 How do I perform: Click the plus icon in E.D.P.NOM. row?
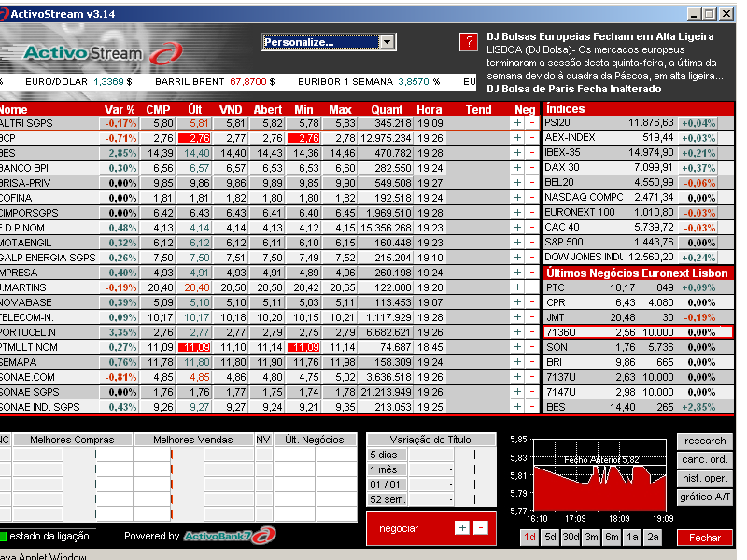[x=517, y=228]
